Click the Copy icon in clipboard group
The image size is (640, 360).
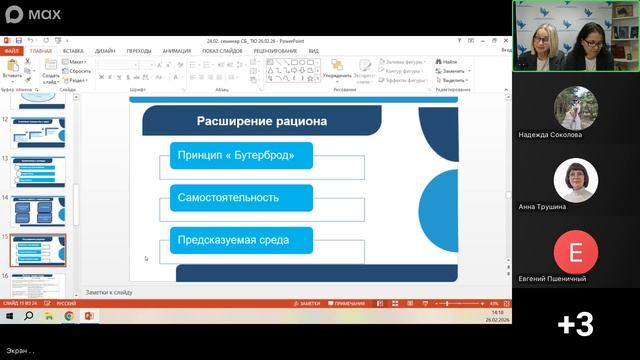[28, 71]
